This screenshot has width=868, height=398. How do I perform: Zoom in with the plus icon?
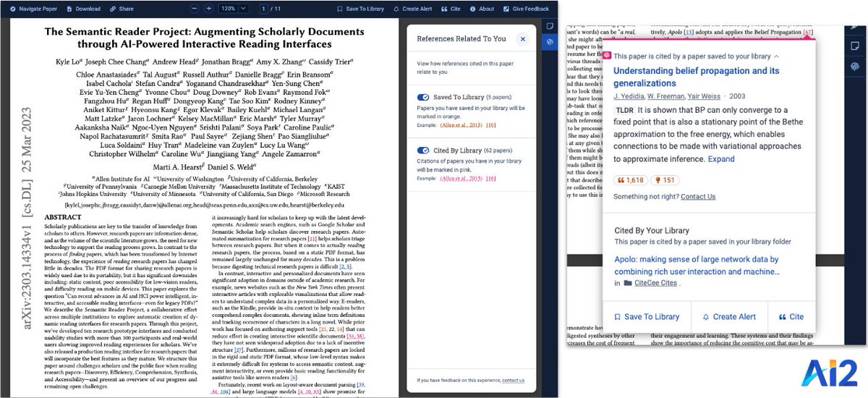[208, 9]
